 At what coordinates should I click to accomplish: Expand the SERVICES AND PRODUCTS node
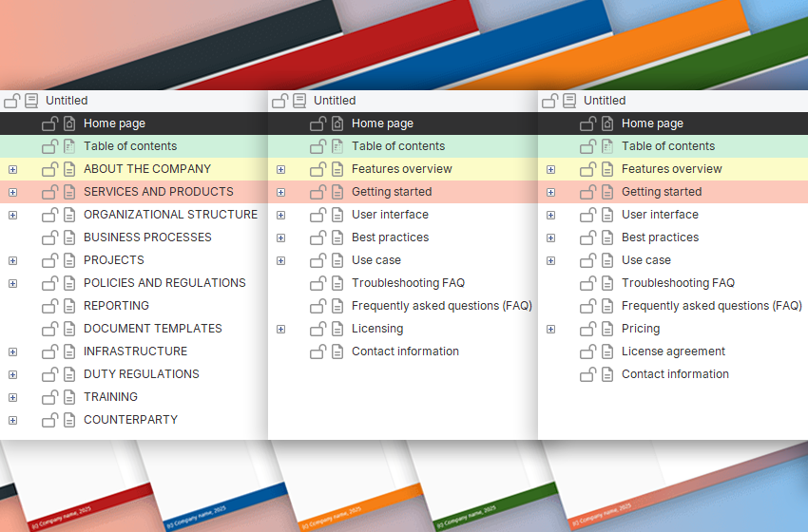coord(13,192)
